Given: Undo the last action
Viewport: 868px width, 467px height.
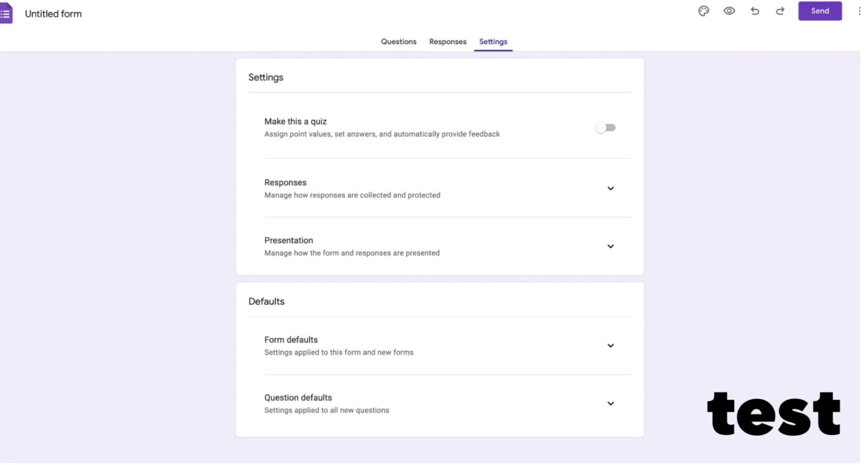Looking at the screenshot, I should click(x=755, y=11).
